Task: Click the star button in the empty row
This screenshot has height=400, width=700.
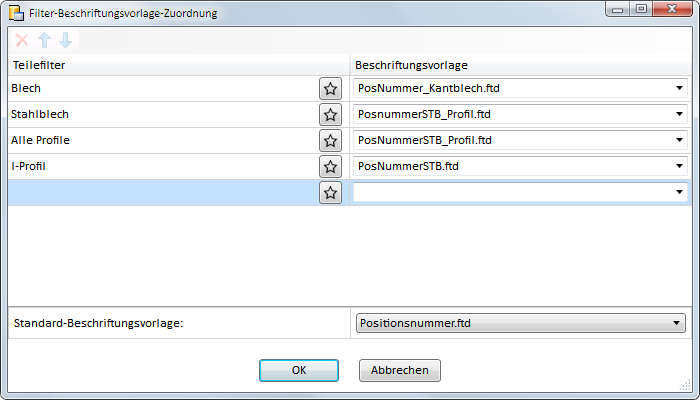Action: point(330,192)
